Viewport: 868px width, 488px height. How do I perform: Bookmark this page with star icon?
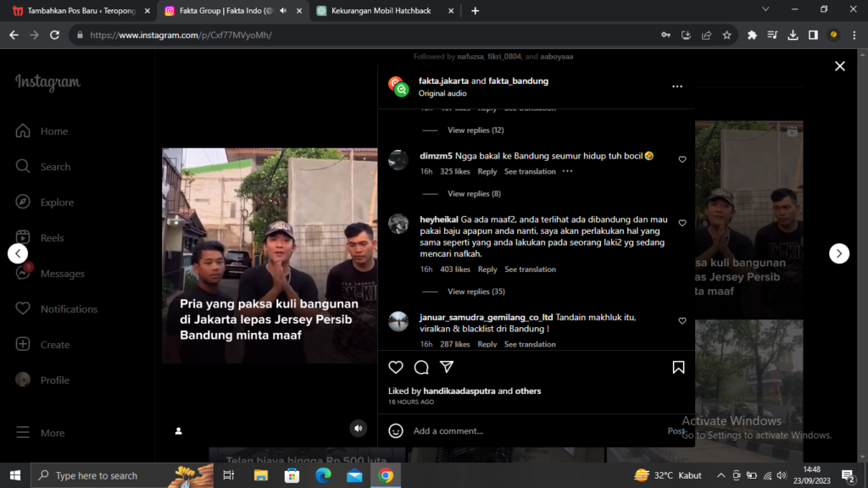[726, 35]
